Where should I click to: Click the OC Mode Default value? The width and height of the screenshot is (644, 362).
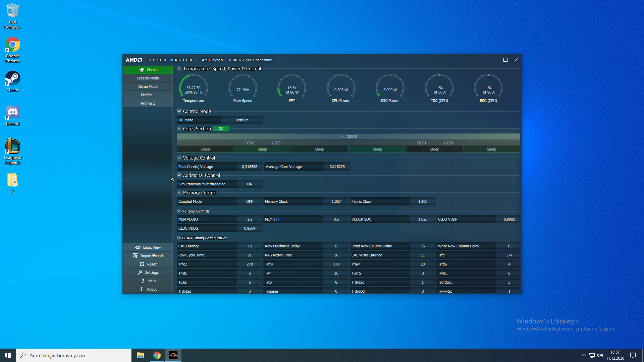(x=241, y=120)
